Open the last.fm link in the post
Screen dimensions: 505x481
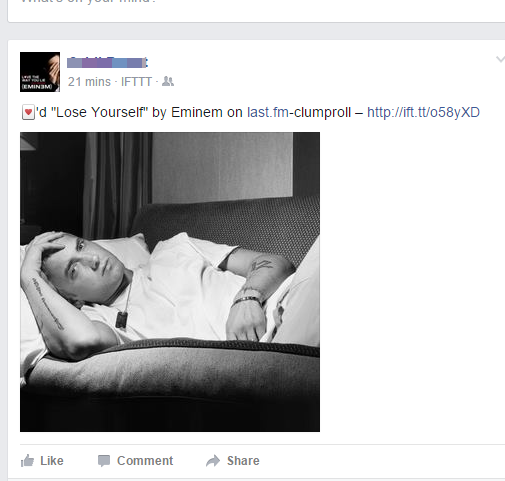268,112
